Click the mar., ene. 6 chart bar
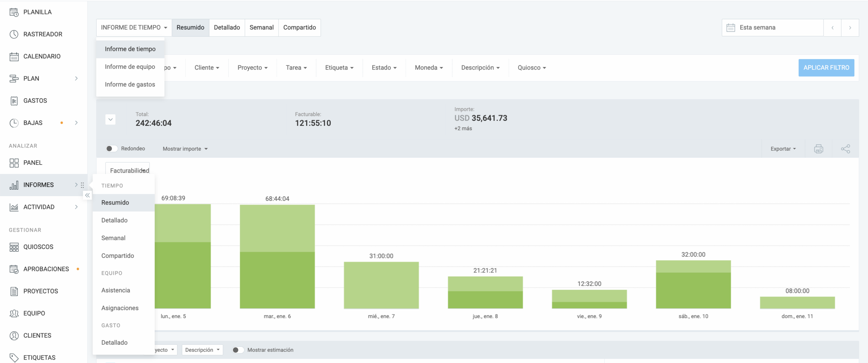Viewport: 868px width, 363px height. [277, 256]
